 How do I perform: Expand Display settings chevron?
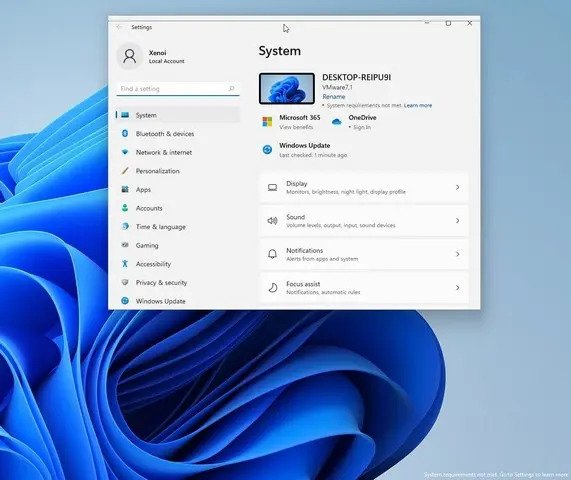click(458, 187)
